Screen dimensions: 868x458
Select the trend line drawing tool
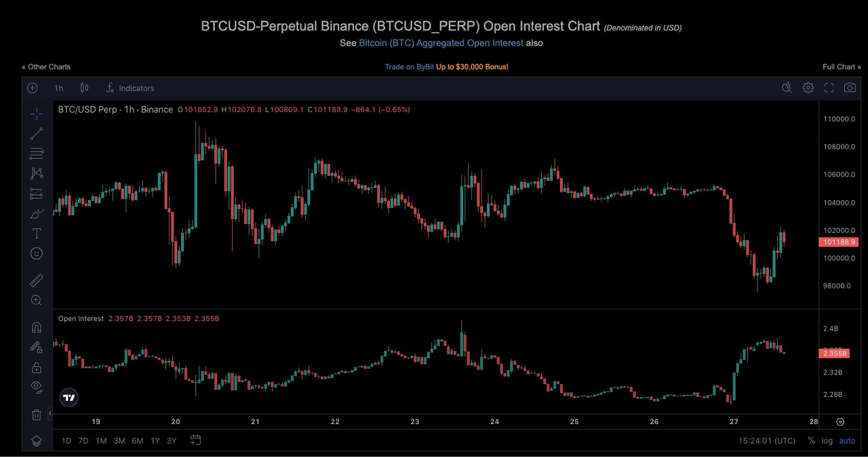(x=37, y=134)
